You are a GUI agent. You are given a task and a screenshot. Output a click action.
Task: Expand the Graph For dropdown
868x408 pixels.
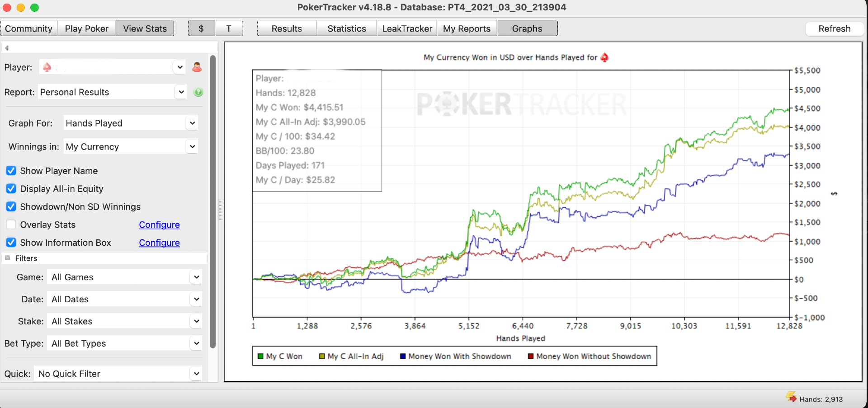(192, 123)
